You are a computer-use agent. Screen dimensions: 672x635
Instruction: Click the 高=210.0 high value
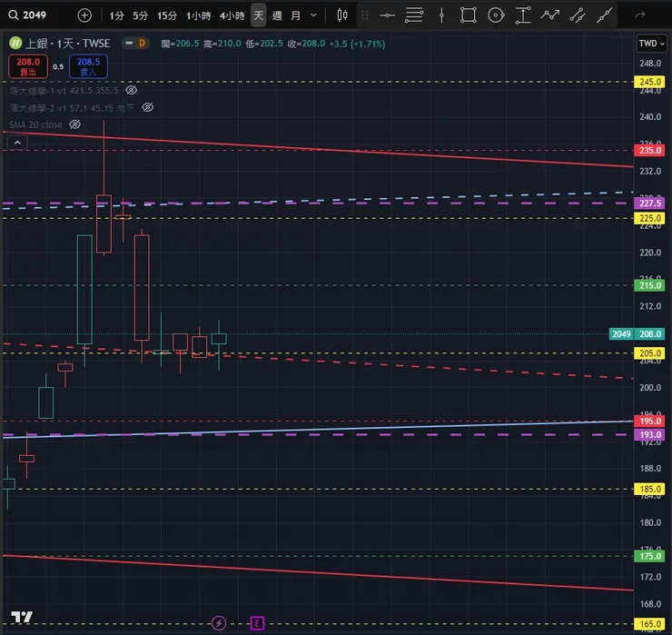click(x=222, y=44)
